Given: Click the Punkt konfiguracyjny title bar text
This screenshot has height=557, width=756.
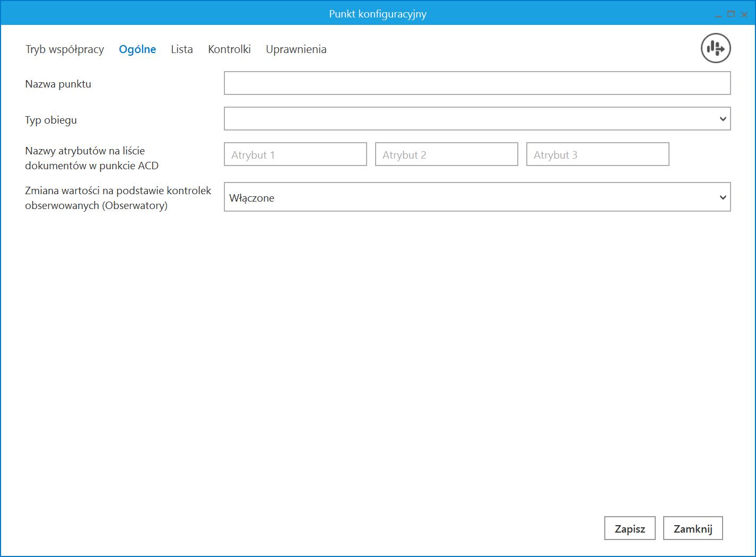Looking at the screenshot, I should click(x=378, y=14).
